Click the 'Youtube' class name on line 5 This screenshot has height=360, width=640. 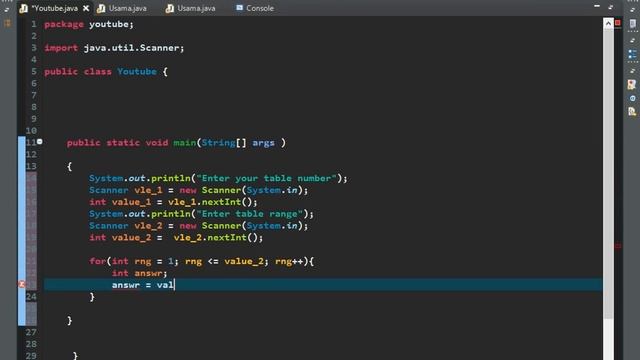point(137,72)
